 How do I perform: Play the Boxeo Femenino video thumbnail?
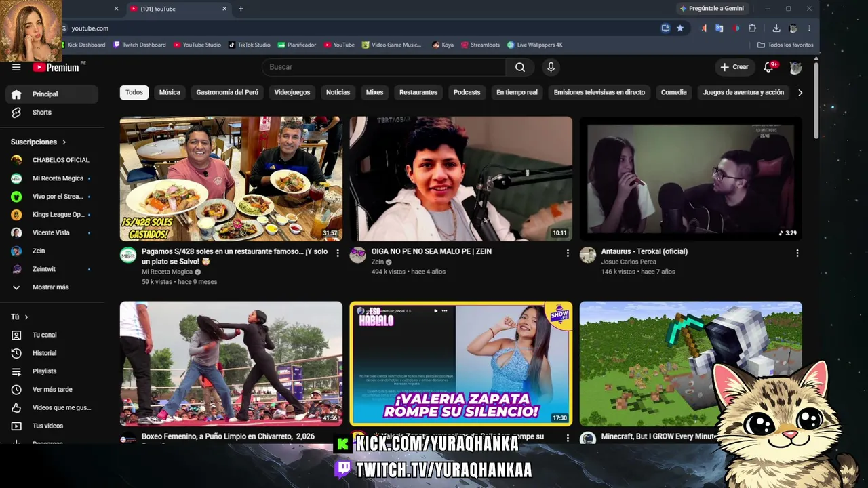click(x=231, y=364)
